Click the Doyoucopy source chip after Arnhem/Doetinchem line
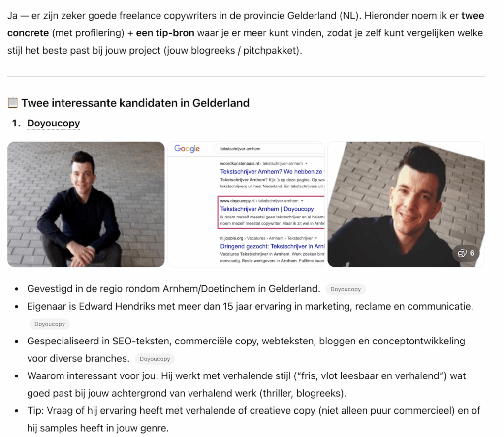 pos(346,289)
